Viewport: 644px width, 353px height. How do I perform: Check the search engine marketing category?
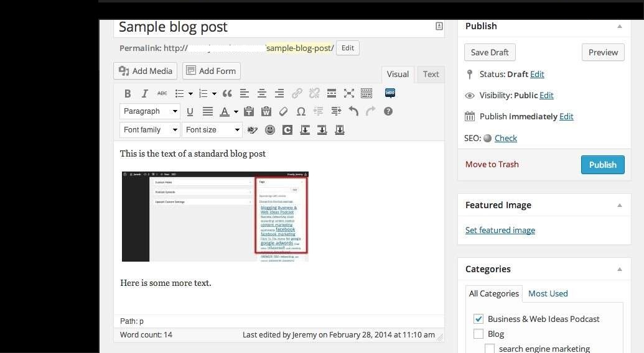coord(490,349)
